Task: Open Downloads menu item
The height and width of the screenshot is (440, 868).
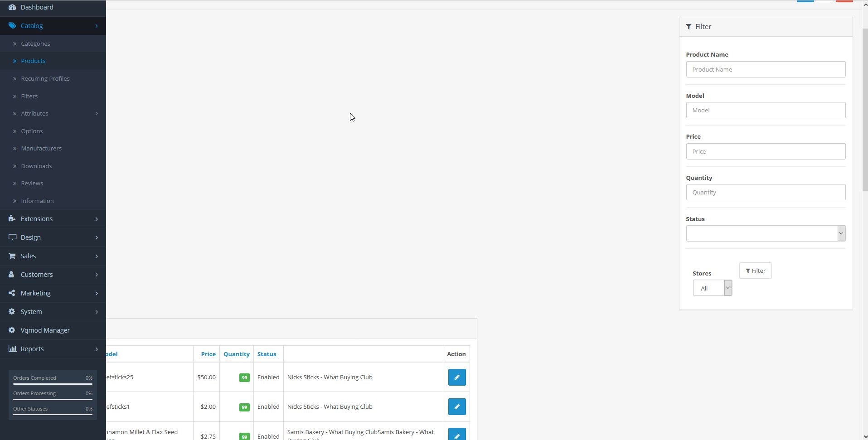Action: pos(36,166)
